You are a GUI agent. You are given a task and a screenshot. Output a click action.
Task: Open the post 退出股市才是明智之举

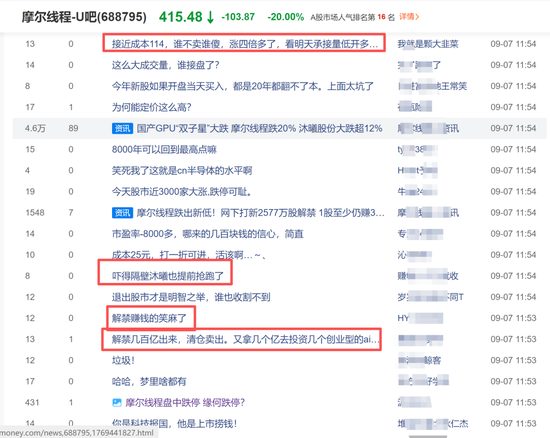coord(191,297)
